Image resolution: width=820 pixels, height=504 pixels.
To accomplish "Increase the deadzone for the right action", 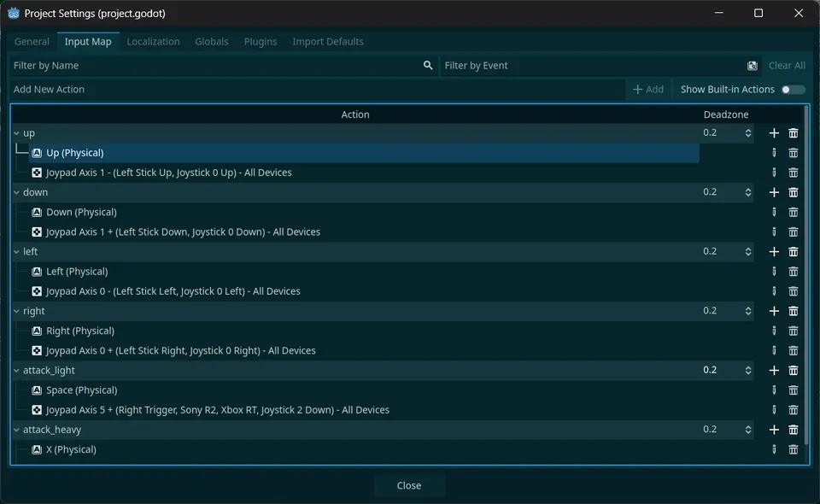I will click(747, 307).
